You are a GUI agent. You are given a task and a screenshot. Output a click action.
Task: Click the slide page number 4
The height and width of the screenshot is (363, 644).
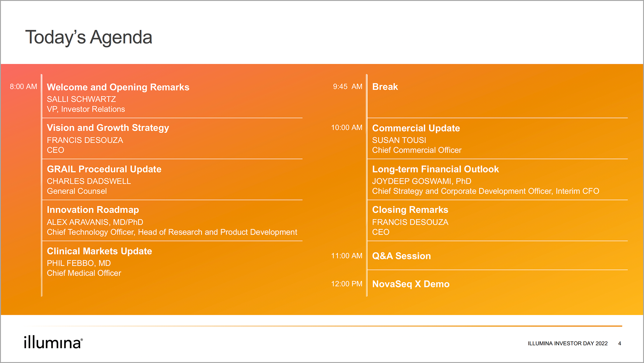620,343
